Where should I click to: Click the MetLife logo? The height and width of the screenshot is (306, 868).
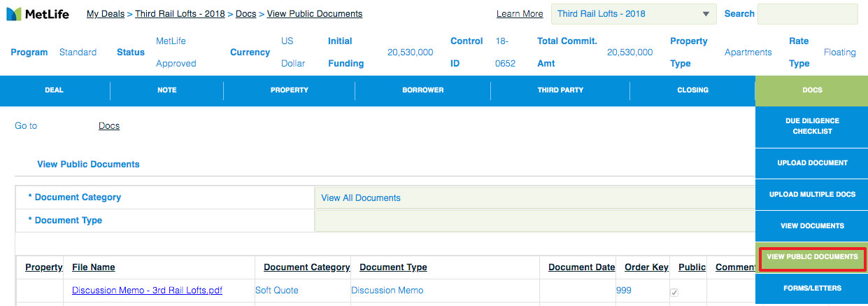(x=38, y=14)
